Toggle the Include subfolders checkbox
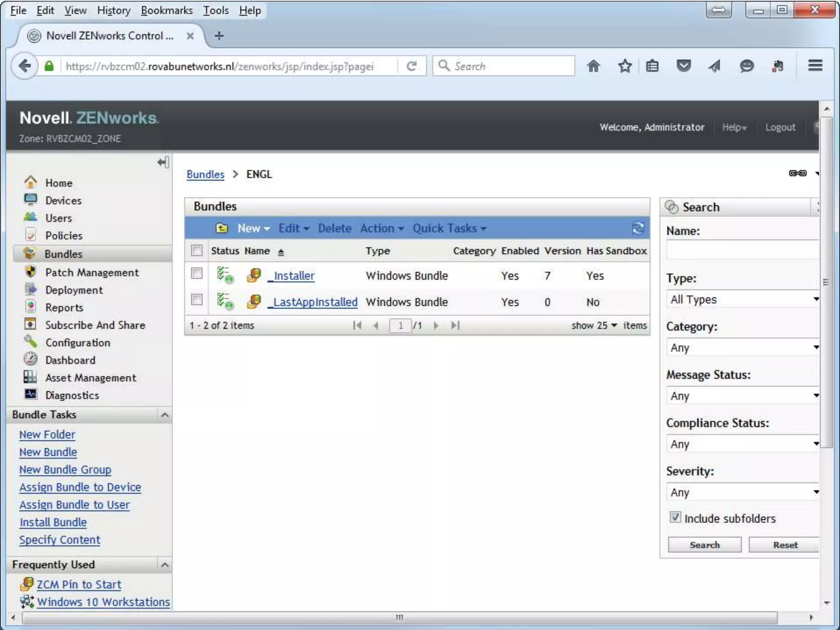This screenshot has height=630, width=840. (675, 517)
